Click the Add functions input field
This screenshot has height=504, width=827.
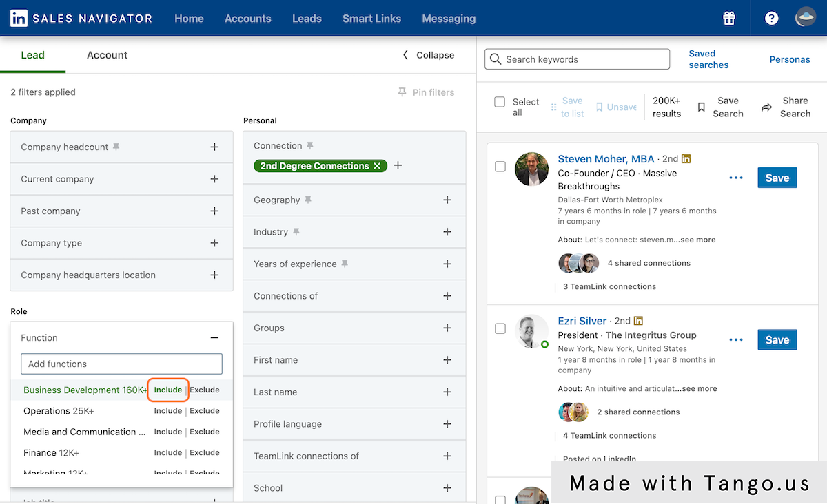coord(122,364)
